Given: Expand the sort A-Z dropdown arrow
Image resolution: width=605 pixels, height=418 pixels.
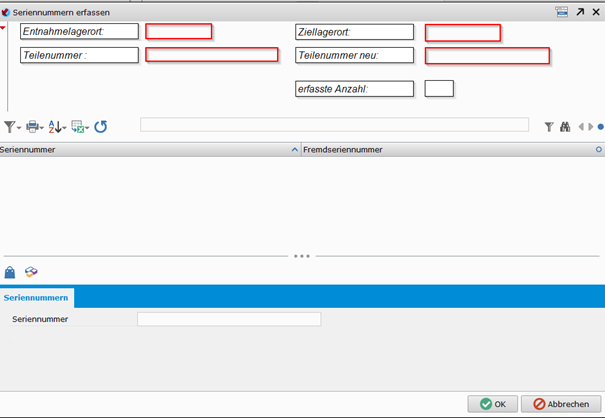Looking at the screenshot, I should click(64, 128).
